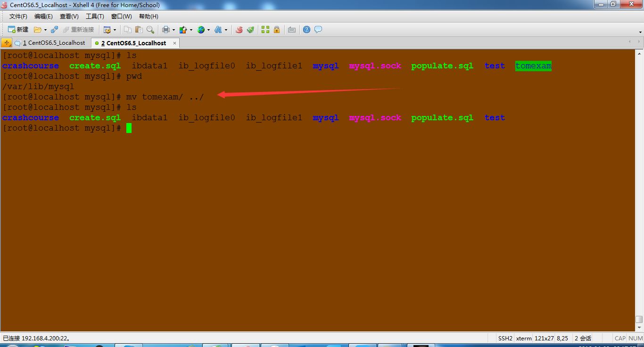Screen dimensions: 644x347
Task: Click the /var/lib/mysql path output
Action: 38,87
